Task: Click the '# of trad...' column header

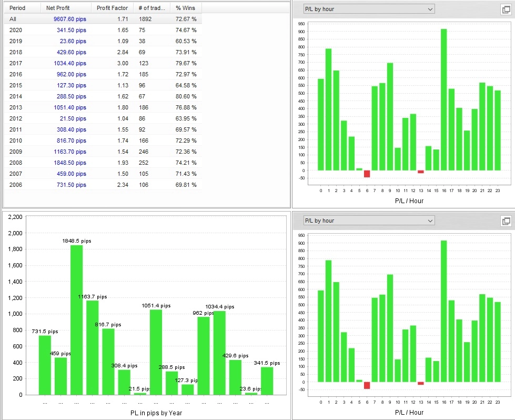Action: click(x=152, y=8)
